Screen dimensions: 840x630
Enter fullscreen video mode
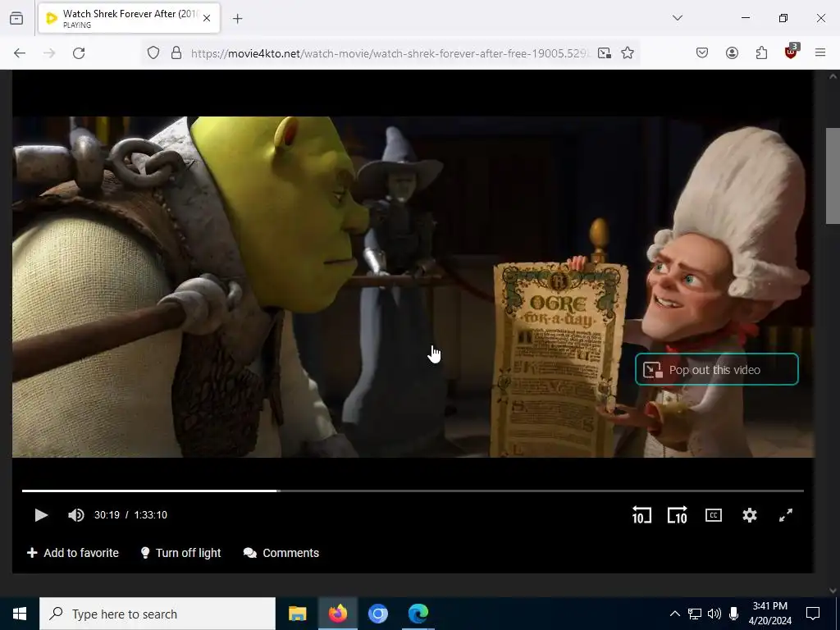(785, 515)
